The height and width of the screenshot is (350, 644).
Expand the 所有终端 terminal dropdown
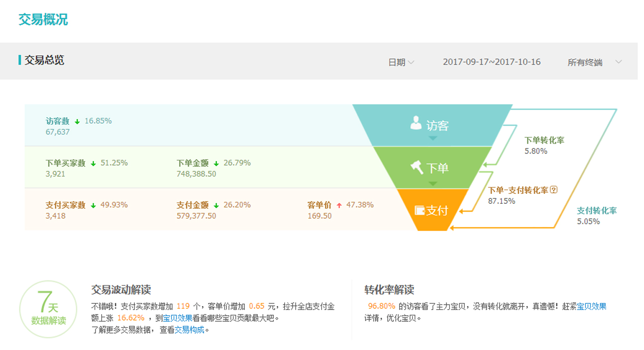(595, 62)
